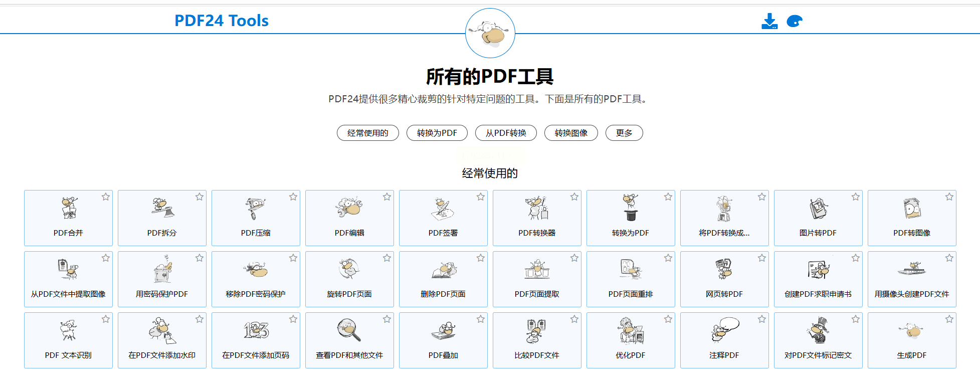Click the 比较PDF文件 compare tool icon
This screenshot has height=390, width=980.
[x=537, y=331]
